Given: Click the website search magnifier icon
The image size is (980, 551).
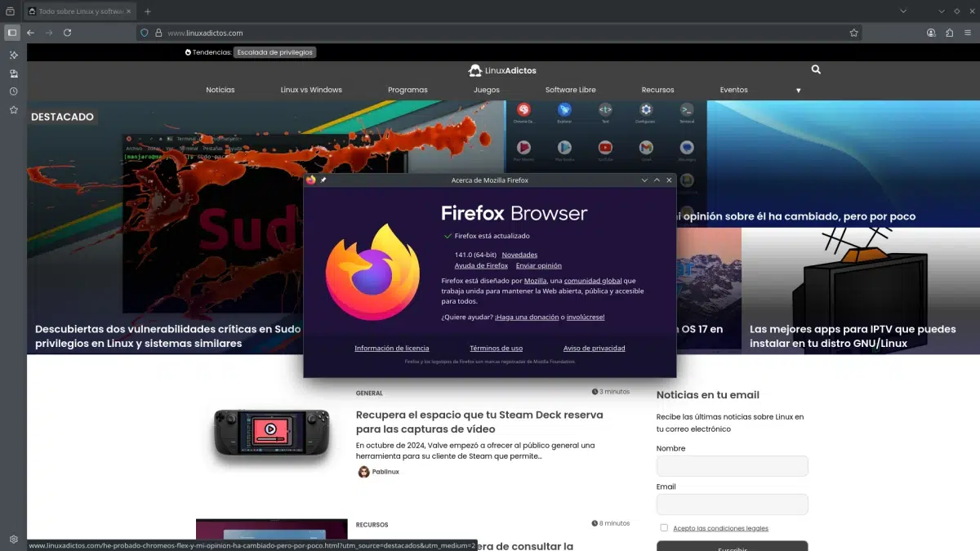Looking at the screenshot, I should click(816, 69).
